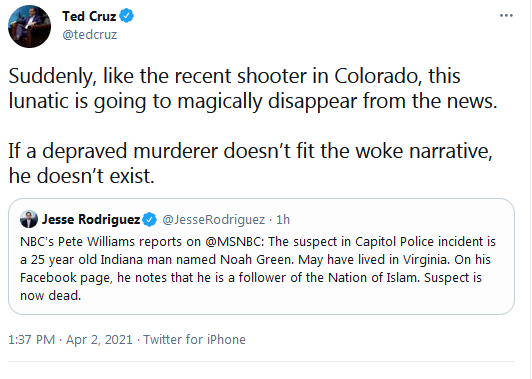The image size is (532, 379).
Task: Open the @JesseRodriguez handle
Action: (x=213, y=220)
